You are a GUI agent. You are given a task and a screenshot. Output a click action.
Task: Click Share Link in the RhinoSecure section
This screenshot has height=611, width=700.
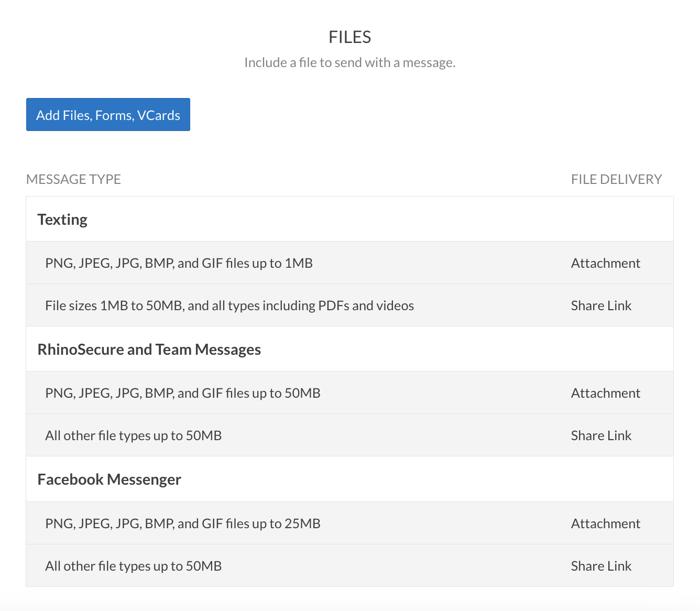[x=601, y=435]
